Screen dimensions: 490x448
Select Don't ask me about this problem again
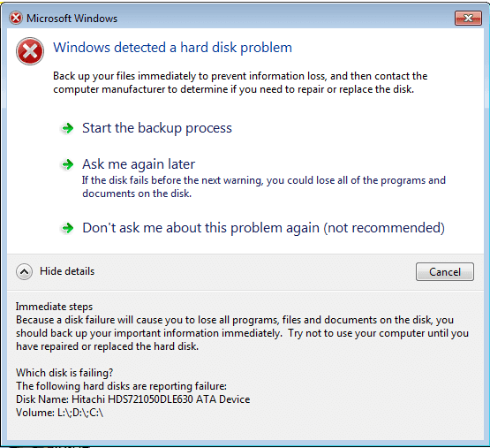click(263, 228)
